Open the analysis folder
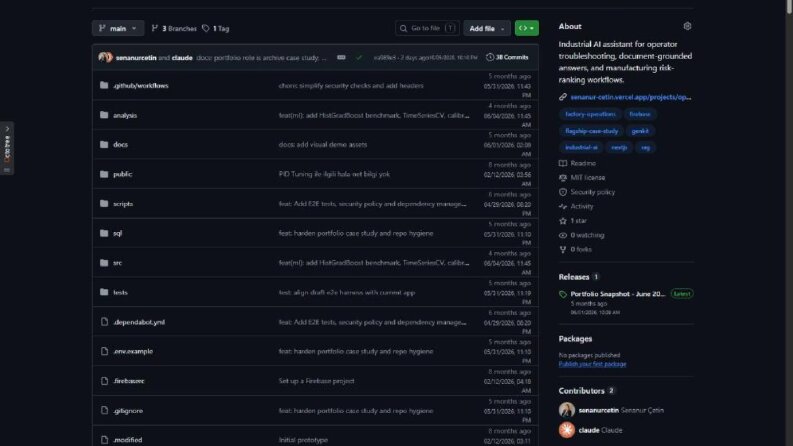793x446 pixels. coord(125,115)
